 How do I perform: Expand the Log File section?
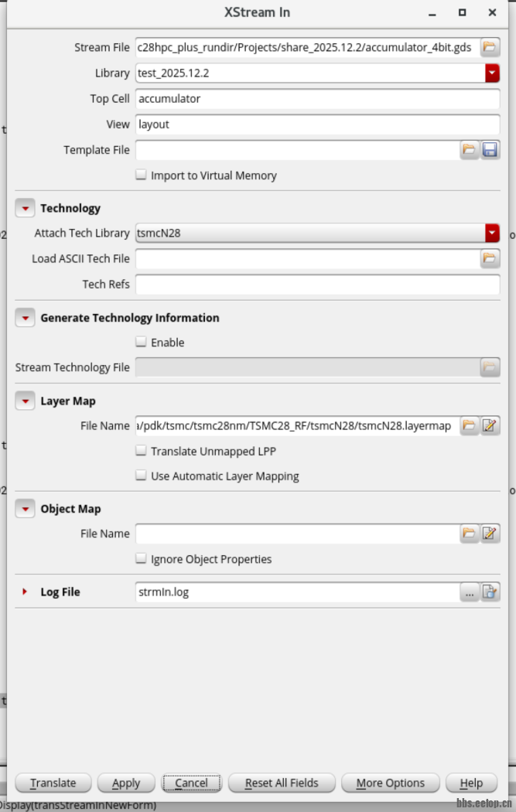[26, 592]
